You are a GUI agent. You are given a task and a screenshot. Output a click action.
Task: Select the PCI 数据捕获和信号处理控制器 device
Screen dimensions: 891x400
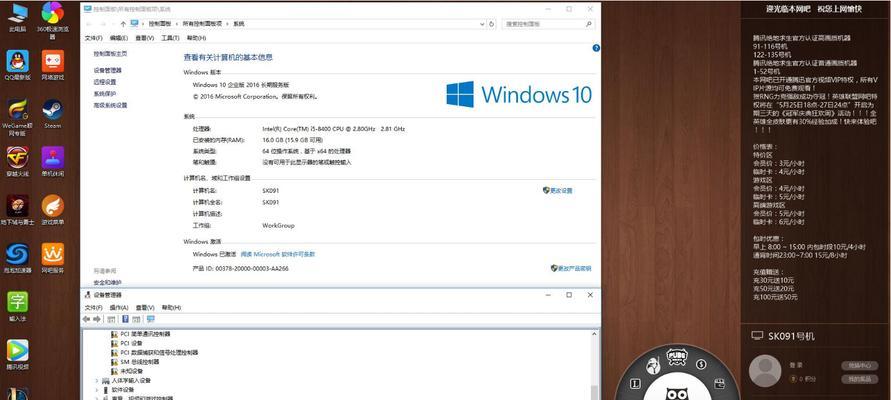click(x=155, y=353)
